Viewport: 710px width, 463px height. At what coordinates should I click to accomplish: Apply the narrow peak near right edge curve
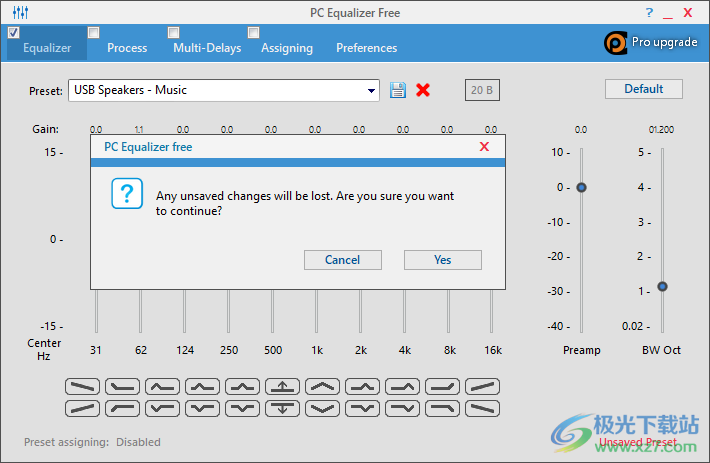point(403,387)
